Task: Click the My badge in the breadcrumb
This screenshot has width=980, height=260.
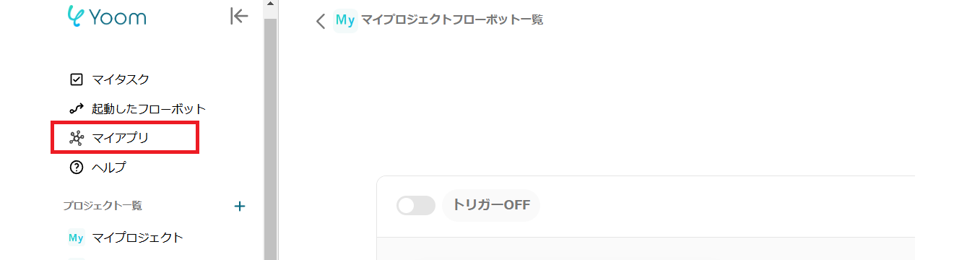Action: (345, 20)
